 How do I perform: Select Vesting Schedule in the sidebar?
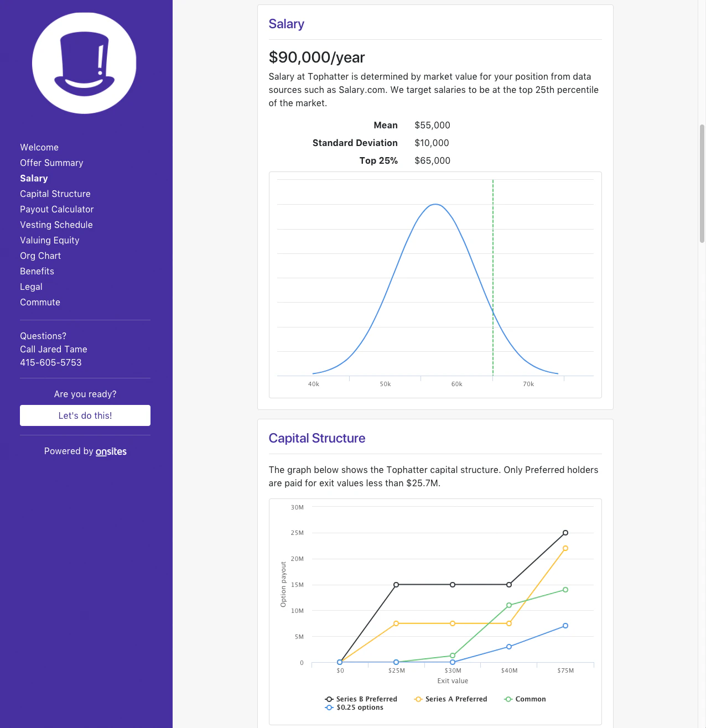pos(56,225)
